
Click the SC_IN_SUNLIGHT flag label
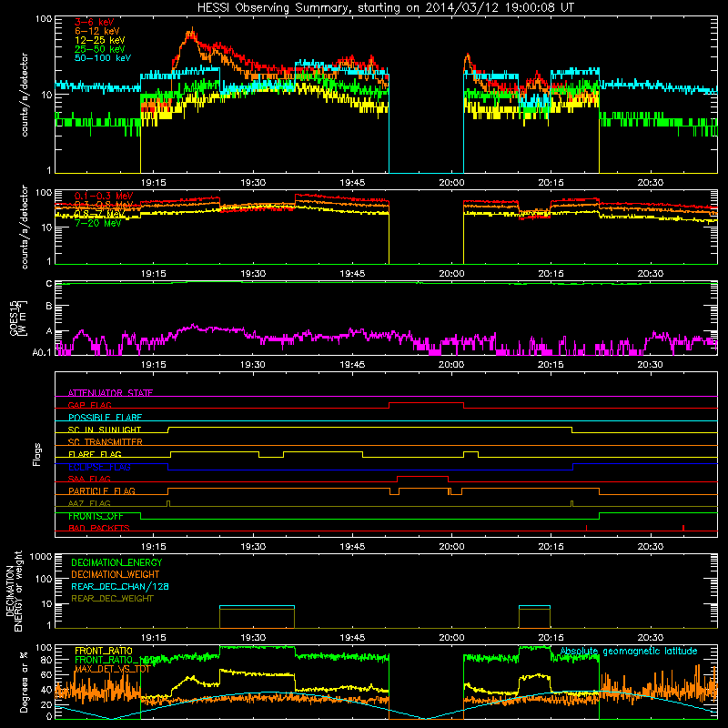[105, 430]
